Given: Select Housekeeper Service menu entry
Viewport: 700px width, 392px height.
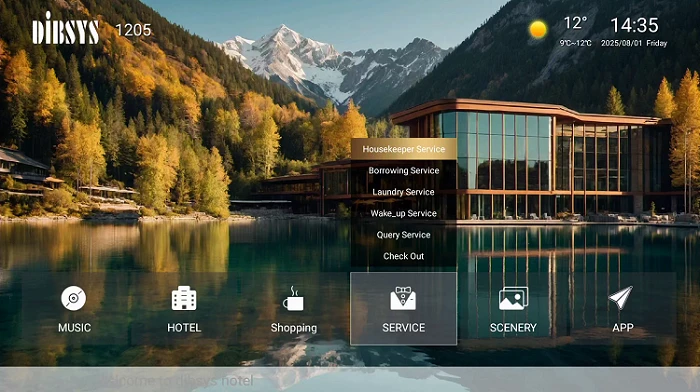Looking at the screenshot, I should tap(404, 149).
